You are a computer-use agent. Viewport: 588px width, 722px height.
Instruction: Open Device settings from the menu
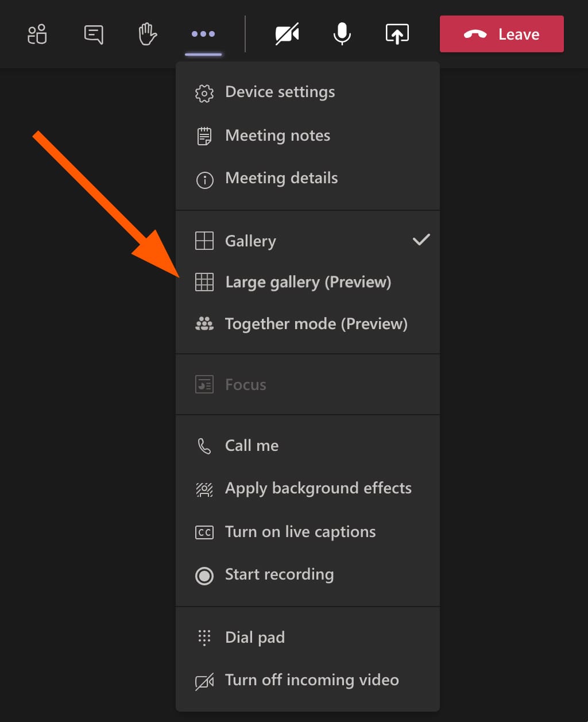pos(280,92)
